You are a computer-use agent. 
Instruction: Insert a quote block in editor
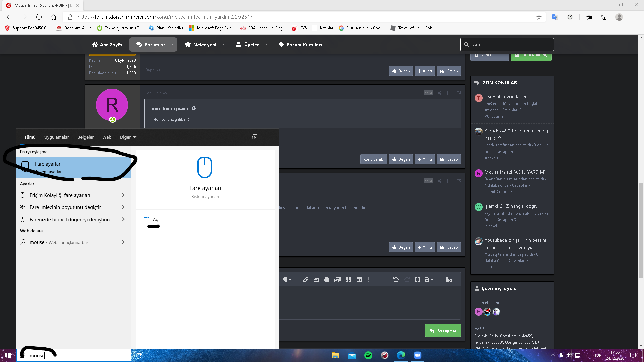point(348,280)
